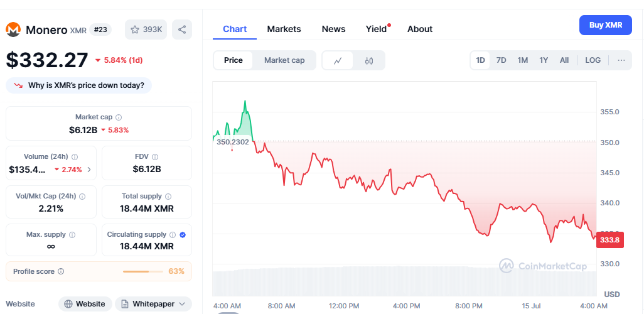Expand Volume (24h) details chevron
Screen dimensions: 644x314
(89, 170)
